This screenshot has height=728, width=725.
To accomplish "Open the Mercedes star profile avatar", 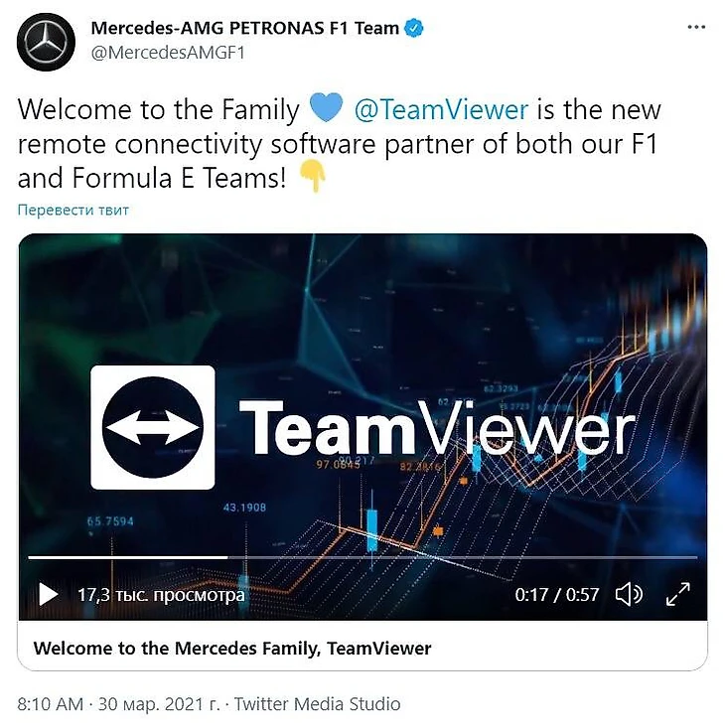I will 46,42.
